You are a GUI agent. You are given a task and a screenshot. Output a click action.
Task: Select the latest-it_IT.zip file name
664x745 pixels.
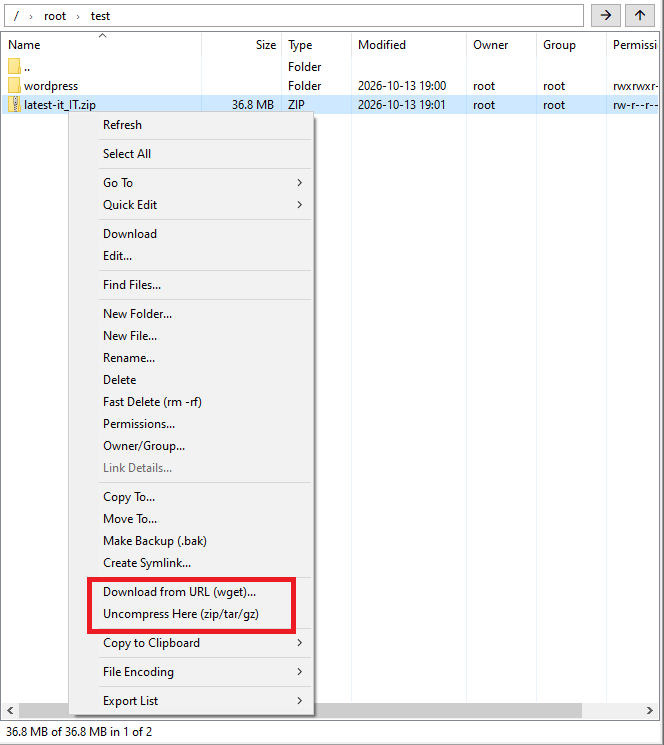point(60,105)
